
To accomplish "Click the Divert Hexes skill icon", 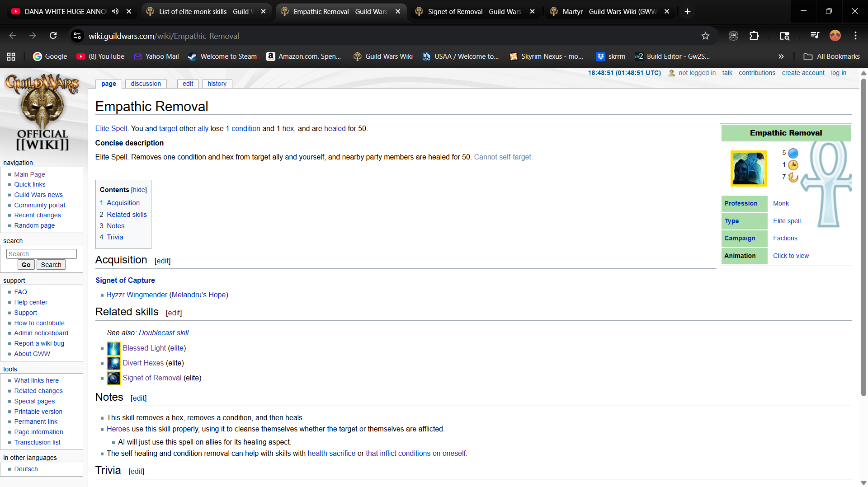I will (113, 363).
